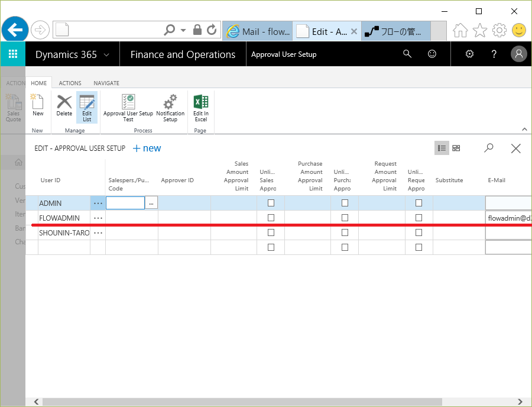This screenshot has width=532, height=407.
Task: Open Approval User Setup Test
Action: click(x=128, y=103)
